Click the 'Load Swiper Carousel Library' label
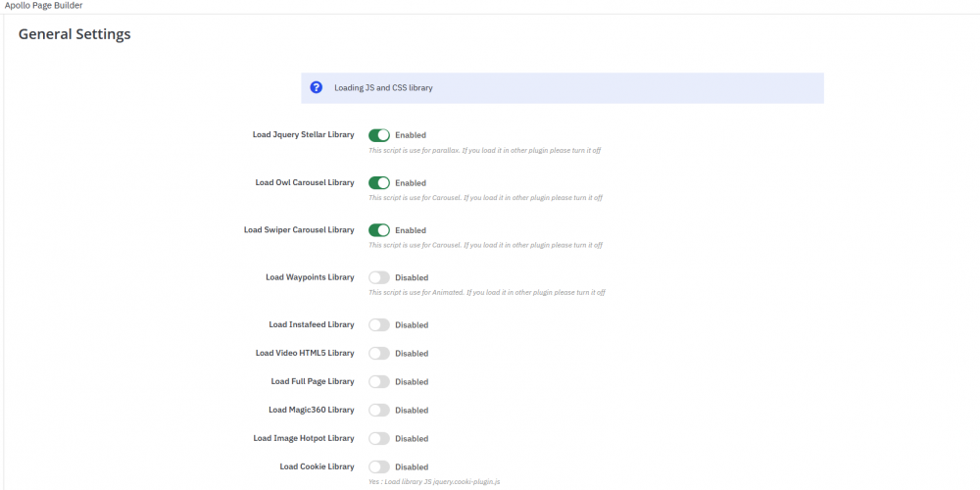The image size is (980, 490). 299,230
